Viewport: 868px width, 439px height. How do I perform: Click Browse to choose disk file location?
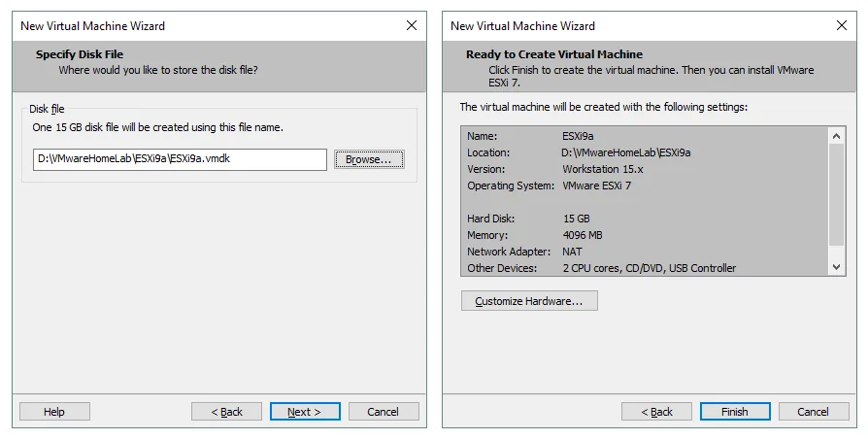pos(369,159)
